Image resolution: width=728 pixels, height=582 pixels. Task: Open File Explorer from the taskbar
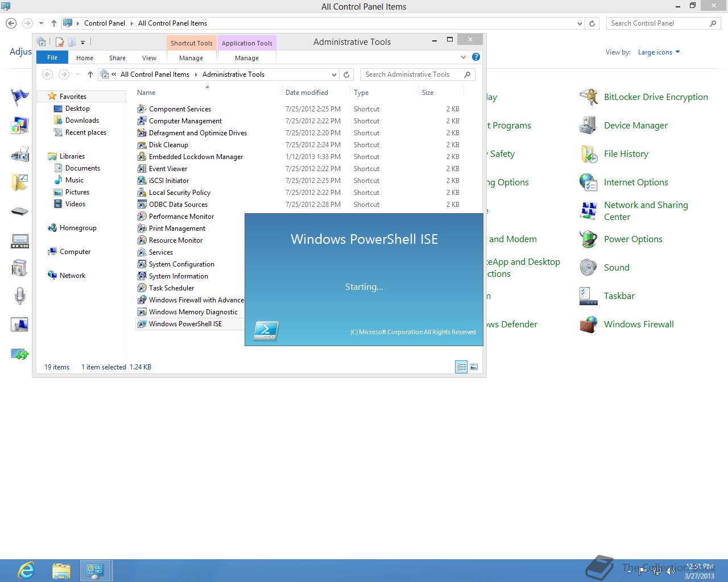pos(61,570)
